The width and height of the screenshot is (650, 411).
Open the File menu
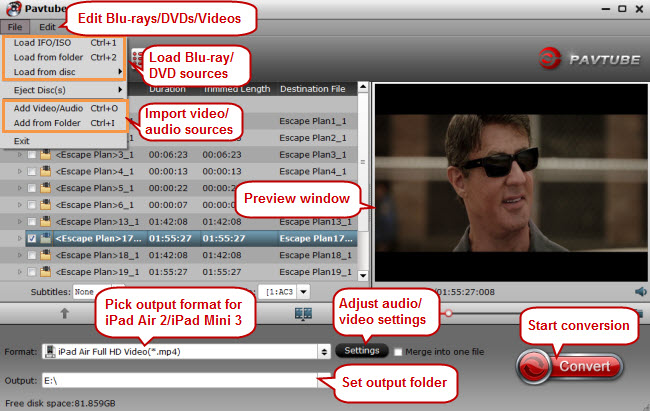click(x=15, y=27)
